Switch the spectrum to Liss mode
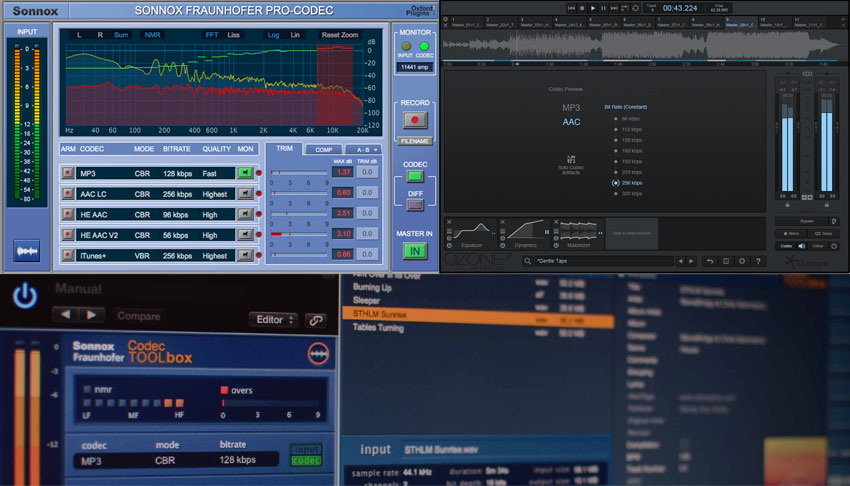This screenshot has width=850, height=486. click(234, 35)
